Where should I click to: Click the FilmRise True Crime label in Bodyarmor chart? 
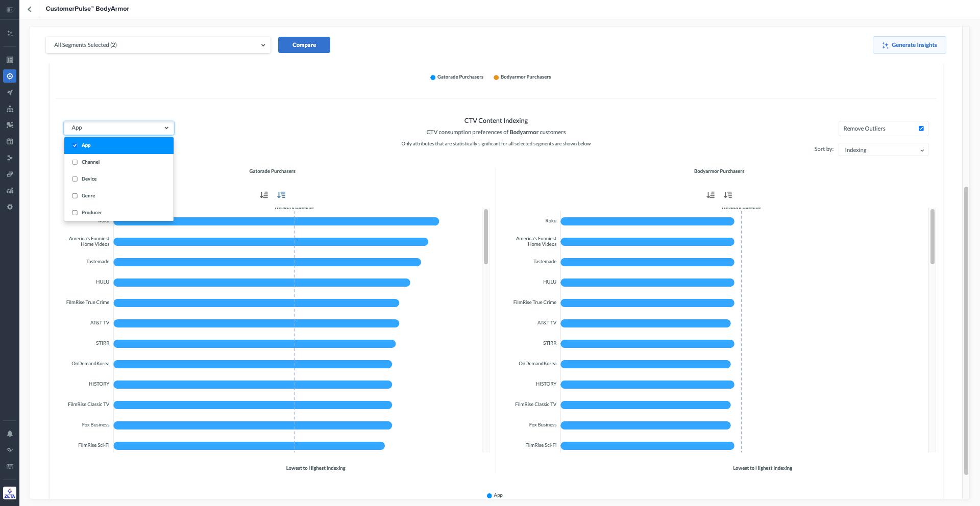pos(535,302)
